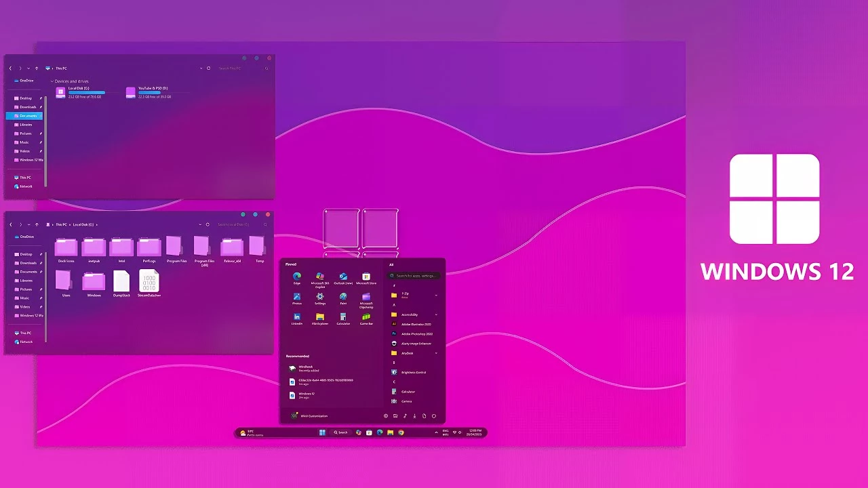Go back in This PC window
Screen dimensions: 868x488
pos(11,68)
